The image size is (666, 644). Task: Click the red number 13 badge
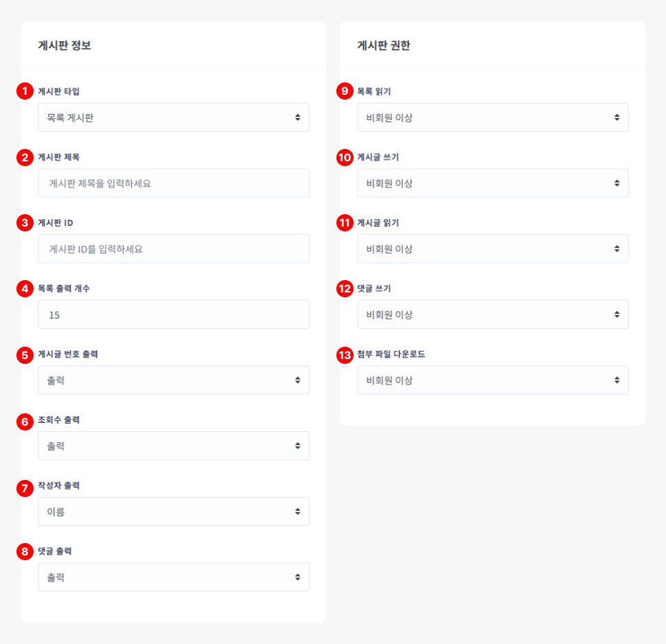[345, 354]
